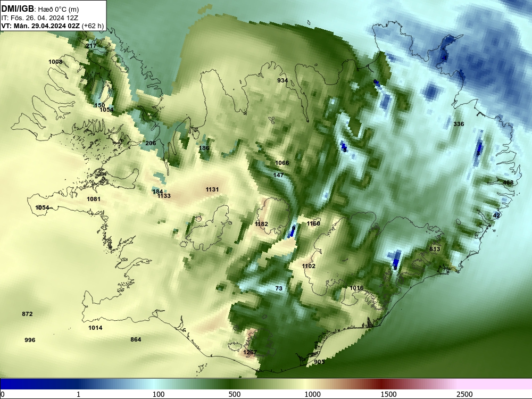The image size is (532, 399).
Task: Select the 217 height label
Action: pos(91,46)
